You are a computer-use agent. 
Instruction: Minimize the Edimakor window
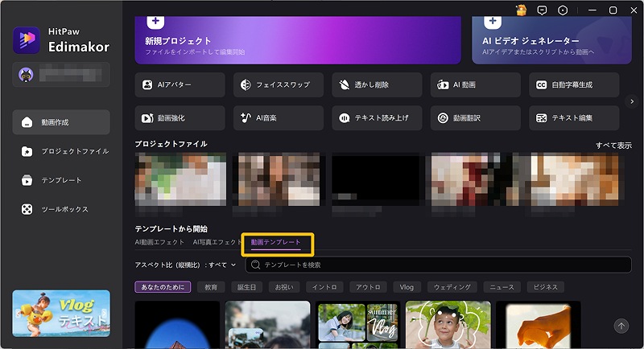(592, 10)
